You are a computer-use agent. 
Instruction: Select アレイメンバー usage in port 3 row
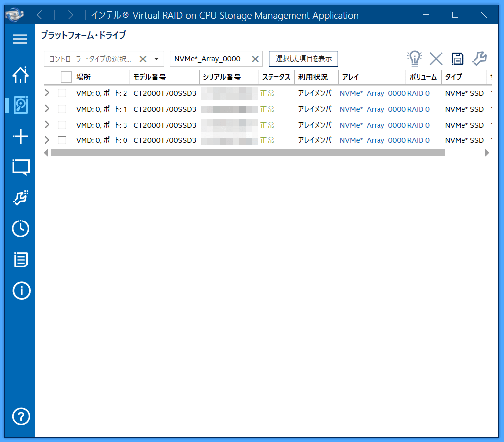tap(317, 125)
